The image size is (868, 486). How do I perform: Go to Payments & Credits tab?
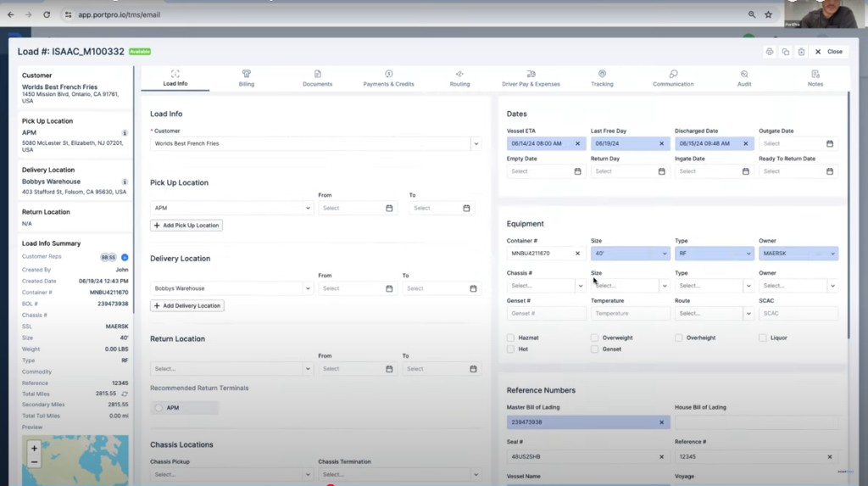[x=388, y=78]
